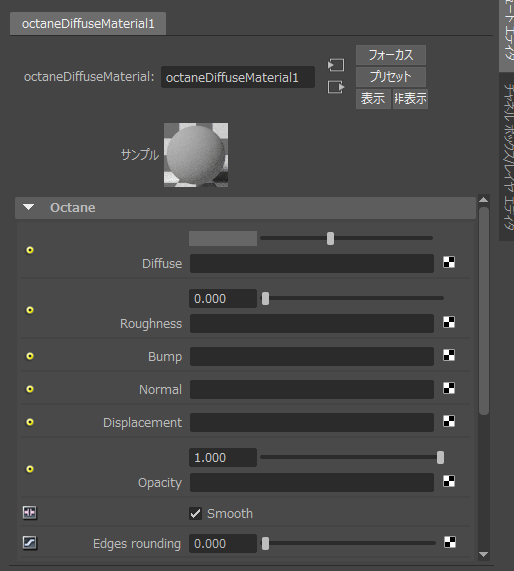Click the yellow pin dot beside Bump
This screenshot has width=514, height=571.
tap(30, 356)
